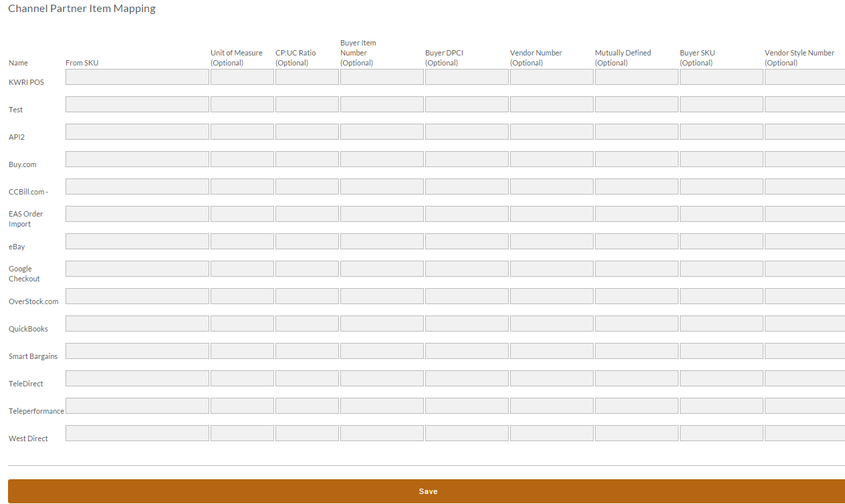This screenshot has height=504, width=845.
Task: Focus the From SKU field for QuickBooks
Action: point(137,324)
